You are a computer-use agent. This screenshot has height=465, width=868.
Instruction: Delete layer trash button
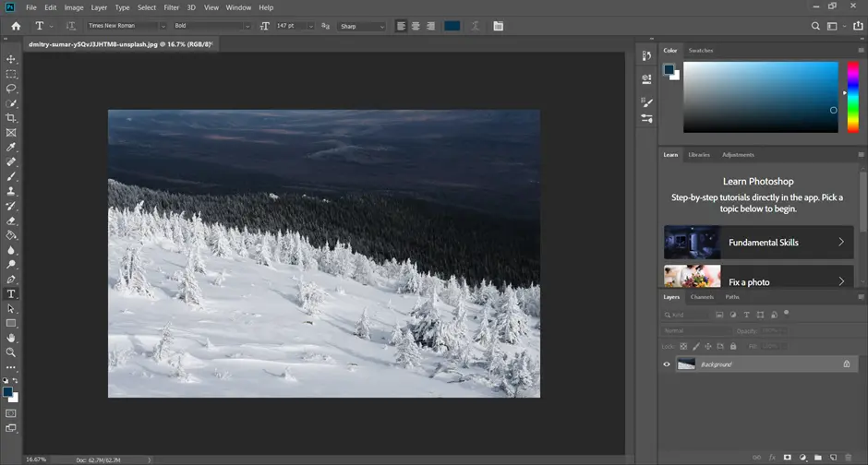pos(848,458)
